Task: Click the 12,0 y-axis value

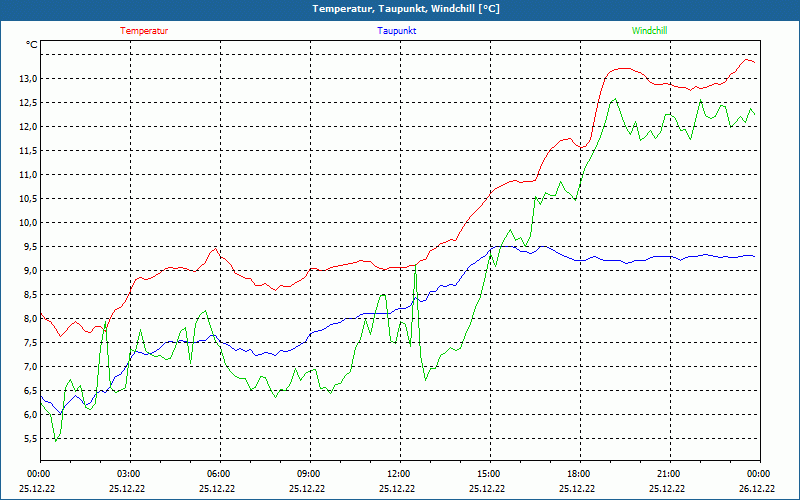Action: click(28, 127)
